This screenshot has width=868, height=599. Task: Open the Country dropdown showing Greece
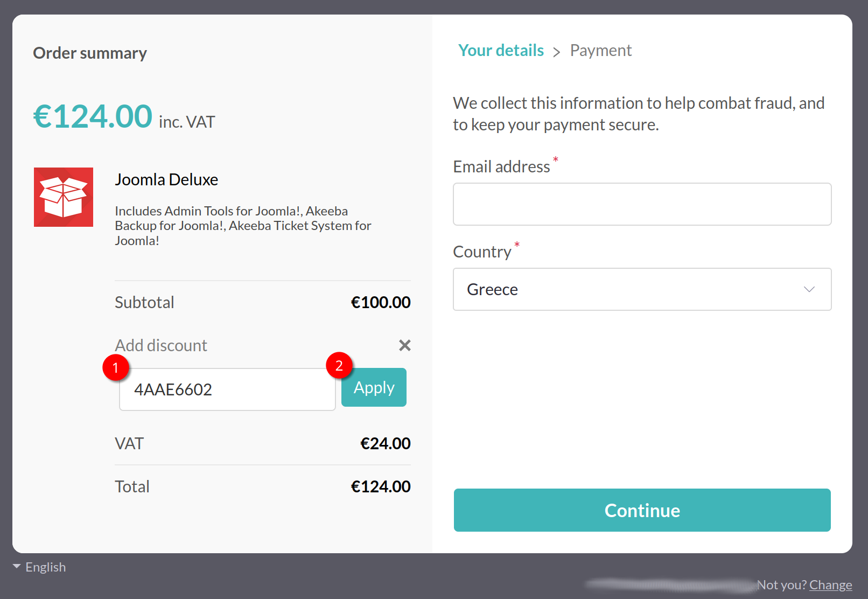642,289
